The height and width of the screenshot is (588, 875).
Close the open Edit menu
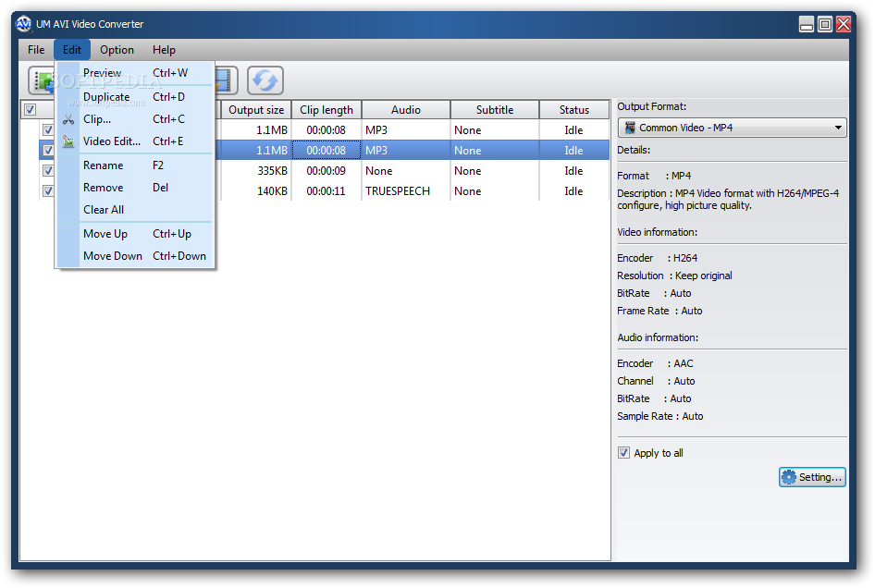click(72, 50)
